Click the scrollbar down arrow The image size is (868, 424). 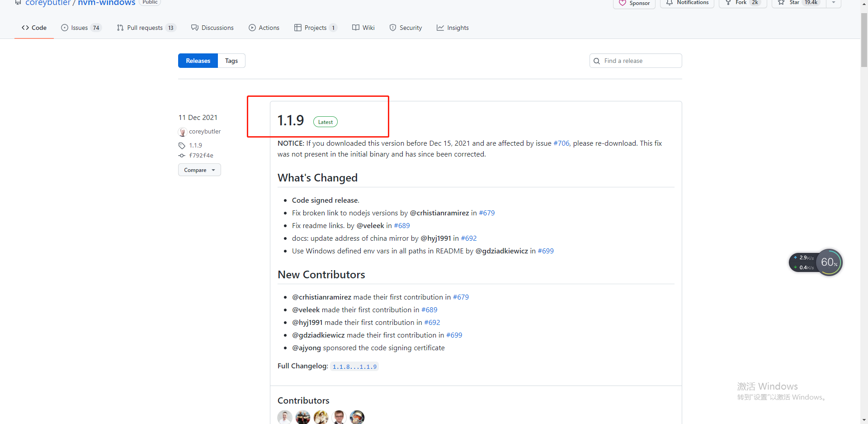pos(864,420)
